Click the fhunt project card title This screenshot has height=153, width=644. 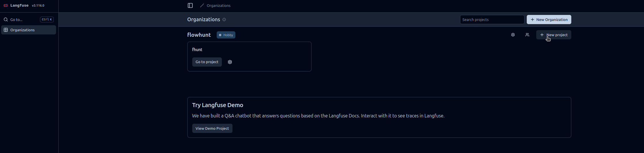point(197,50)
